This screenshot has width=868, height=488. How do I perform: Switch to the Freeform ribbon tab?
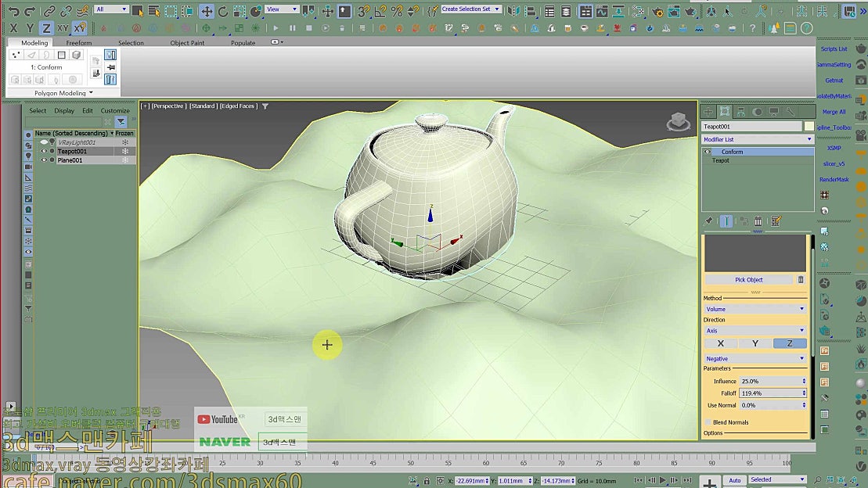pyautogui.click(x=78, y=42)
